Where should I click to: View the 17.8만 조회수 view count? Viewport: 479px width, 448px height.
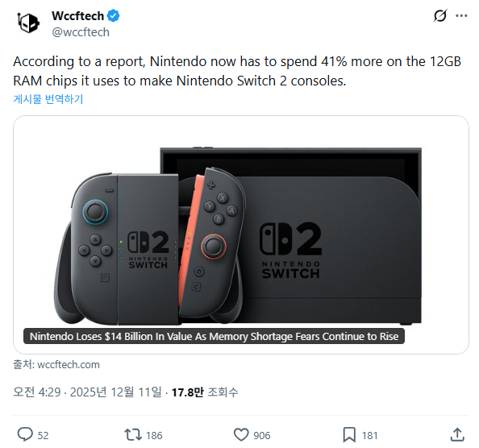(205, 392)
